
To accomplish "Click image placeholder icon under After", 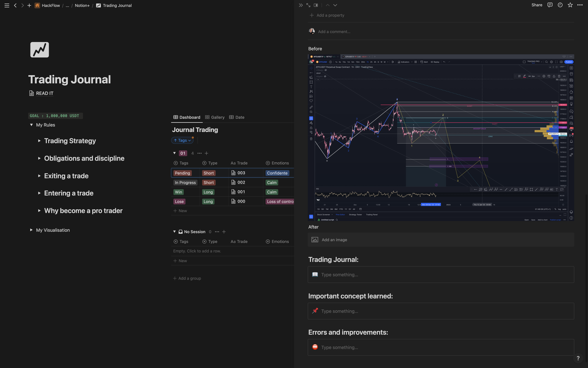I will (315, 240).
